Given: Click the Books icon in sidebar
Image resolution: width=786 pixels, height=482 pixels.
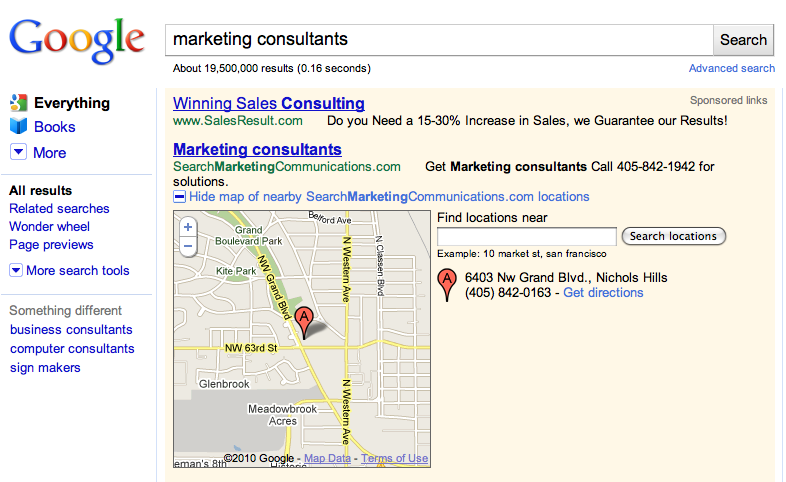Looking at the screenshot, I should [18, 127].
